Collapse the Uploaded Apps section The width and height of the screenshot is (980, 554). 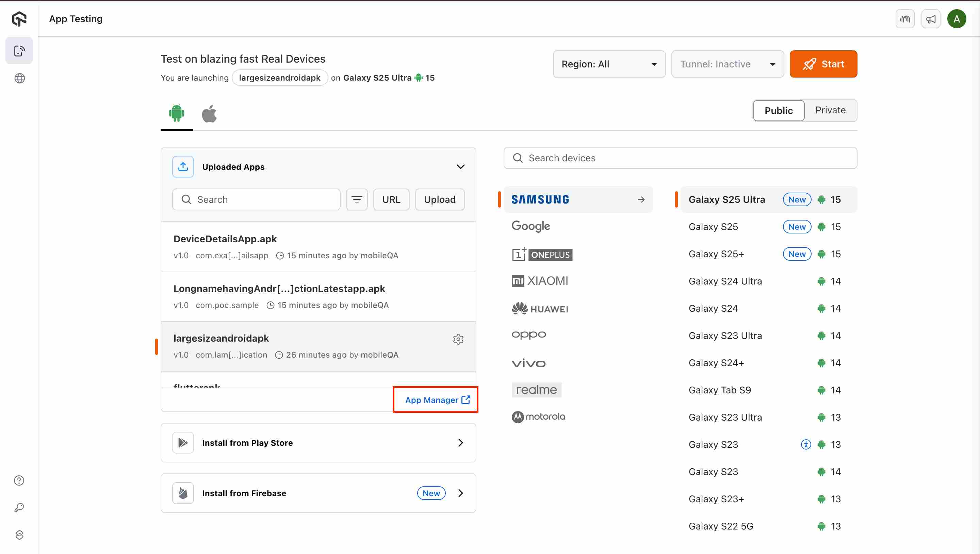click(460, 167)
